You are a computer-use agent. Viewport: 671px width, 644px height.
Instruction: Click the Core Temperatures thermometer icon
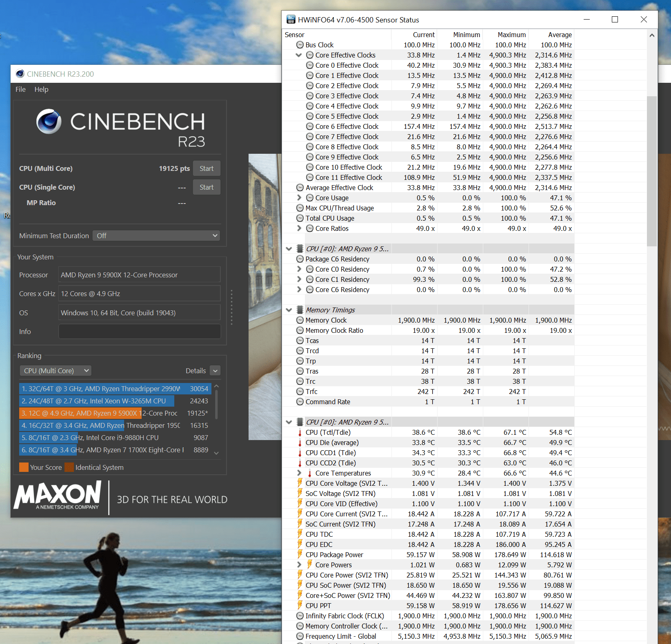tap(310, 473)
